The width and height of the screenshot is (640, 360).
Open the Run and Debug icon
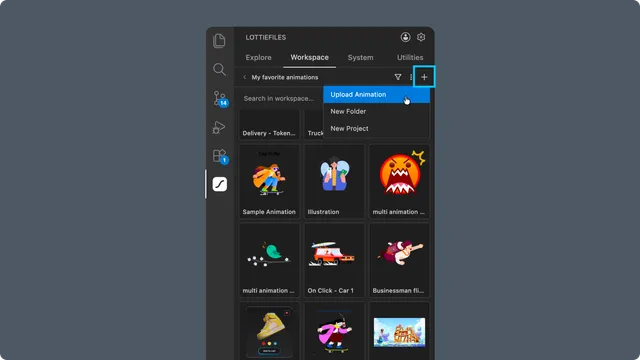coord(219,127)
